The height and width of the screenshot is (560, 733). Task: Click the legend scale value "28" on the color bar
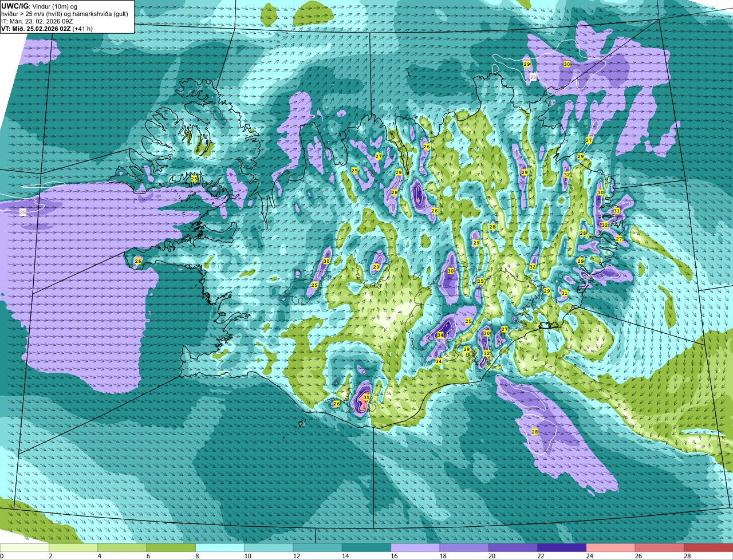(x=687, y=556)
